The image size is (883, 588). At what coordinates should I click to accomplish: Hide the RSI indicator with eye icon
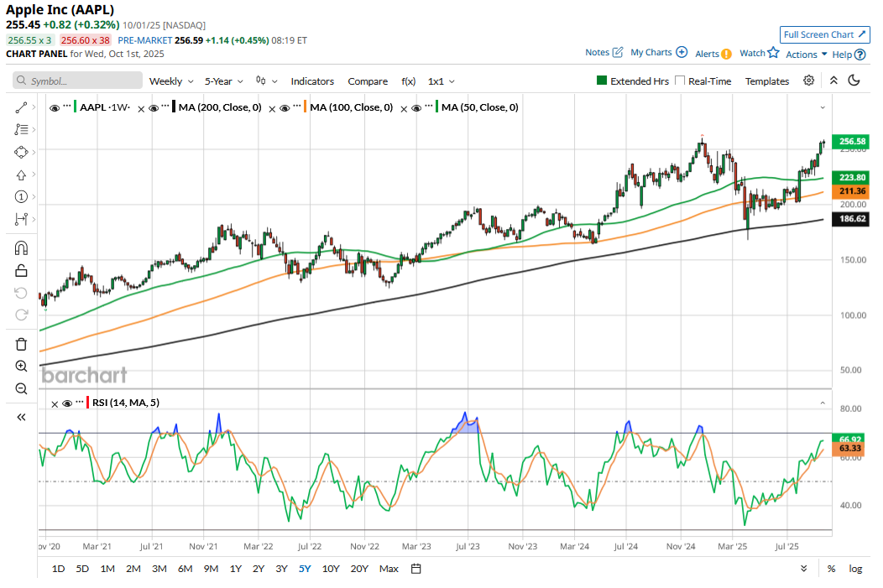click(x=67, y=403)
